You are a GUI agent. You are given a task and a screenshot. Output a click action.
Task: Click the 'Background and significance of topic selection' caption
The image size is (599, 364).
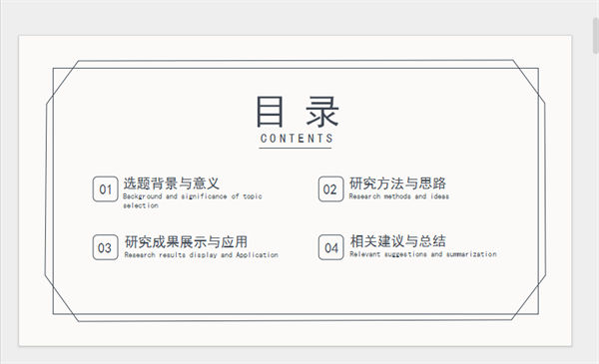[192, 200]
